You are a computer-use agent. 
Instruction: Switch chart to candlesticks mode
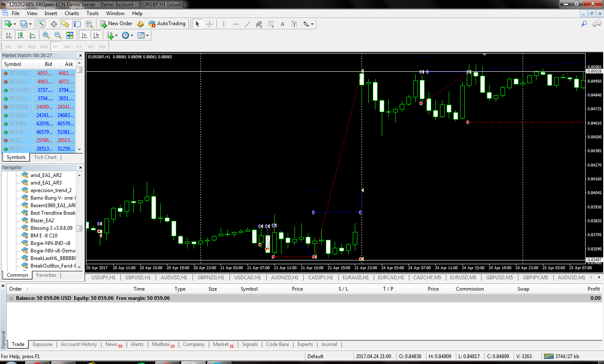tap(20, 35)
